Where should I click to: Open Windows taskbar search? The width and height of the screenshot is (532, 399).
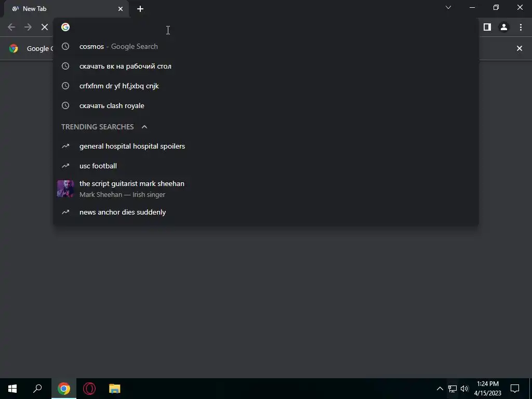pos(37,389)
